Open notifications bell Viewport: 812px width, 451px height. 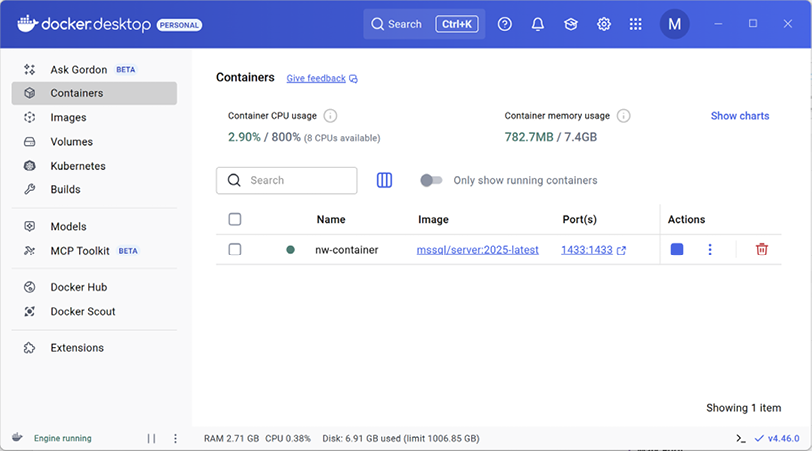[x=538, y=24]
